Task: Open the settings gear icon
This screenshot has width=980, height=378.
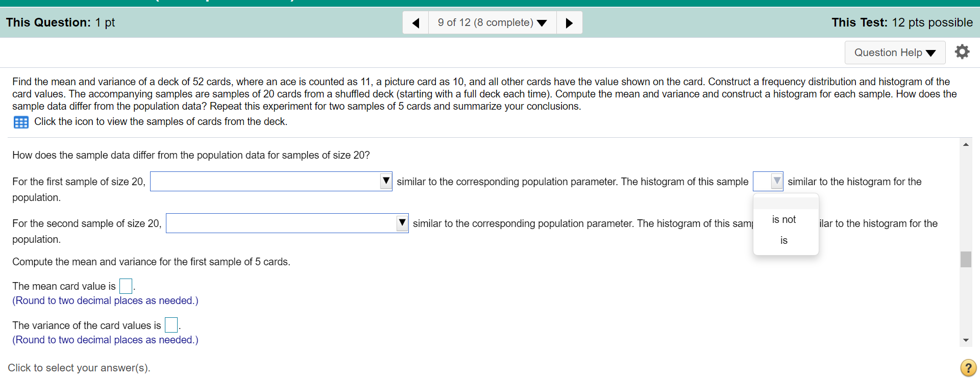Action: [962, 52]
